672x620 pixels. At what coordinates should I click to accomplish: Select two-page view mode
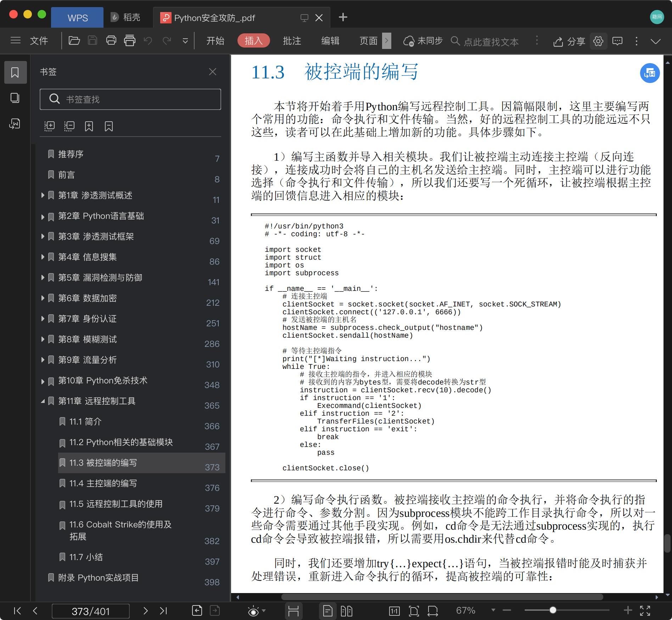[x=346, y=611]
